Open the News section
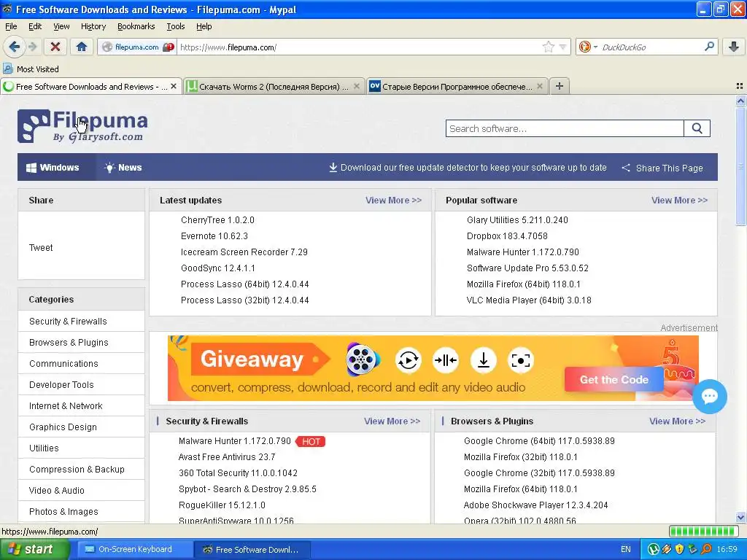Screen dimensions: 747x560 (123, 168)
